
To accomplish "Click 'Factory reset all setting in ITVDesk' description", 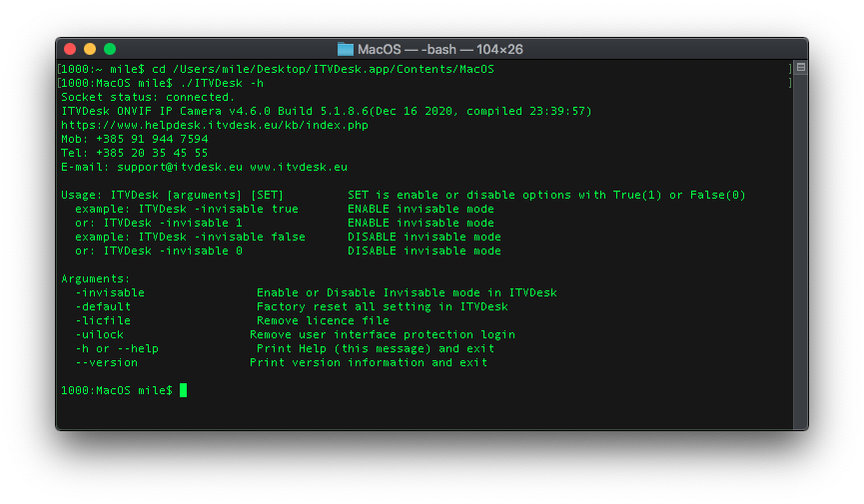I will point(383,306).
